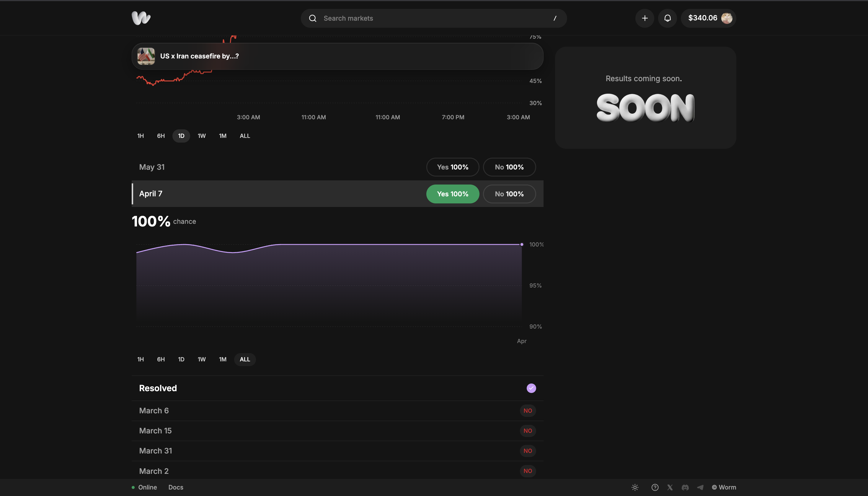Click the NO badge for March 6
Viewport: 868px width, 496px height.
tap(528, 410)
